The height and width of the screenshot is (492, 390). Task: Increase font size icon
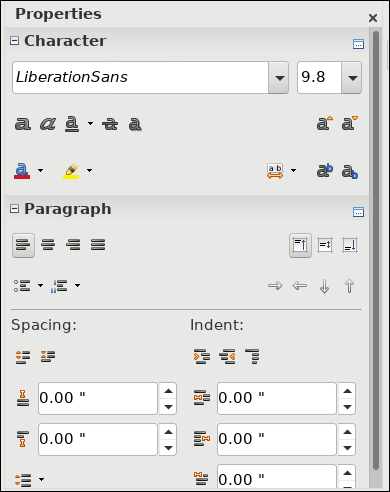click(325, 123)
